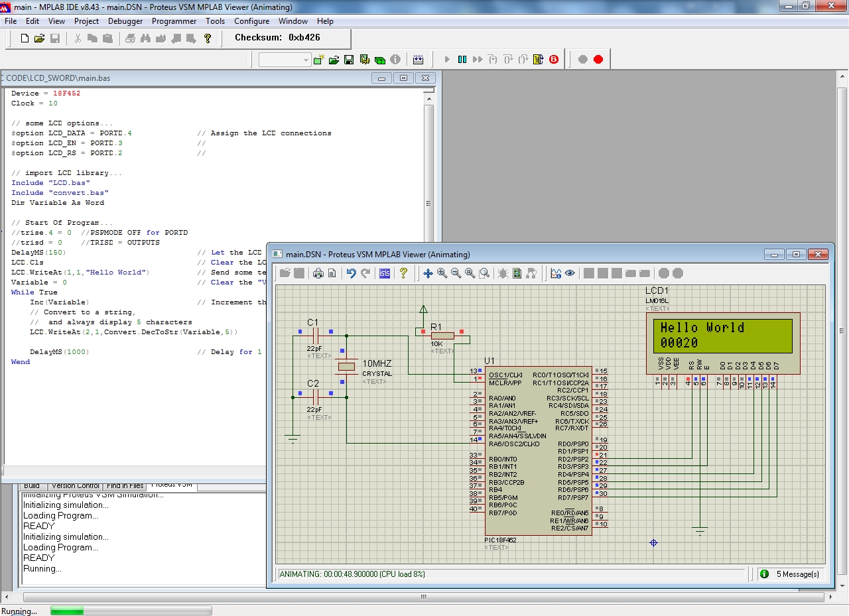Select the Pan crosshair tool in Proteus

point(428,273)
